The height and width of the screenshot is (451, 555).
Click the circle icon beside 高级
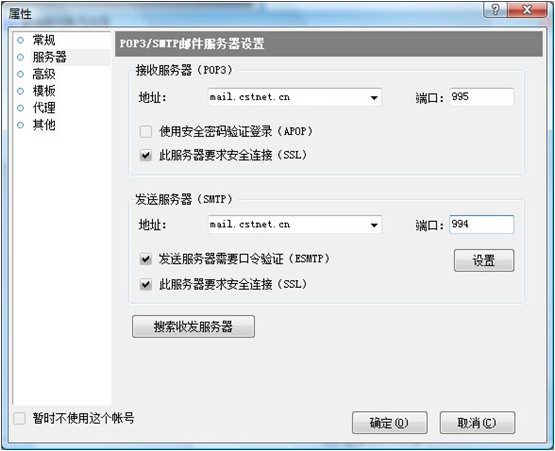21,74
